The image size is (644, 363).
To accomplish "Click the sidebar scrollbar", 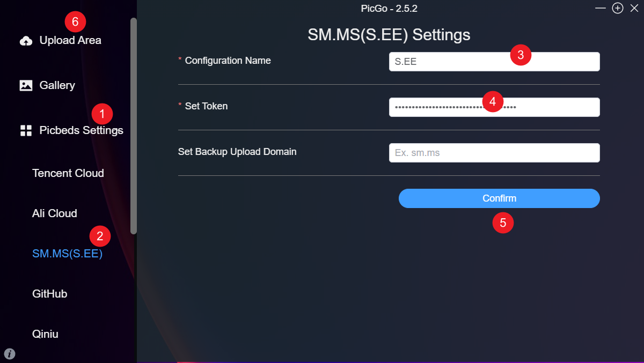I will 133,126.
